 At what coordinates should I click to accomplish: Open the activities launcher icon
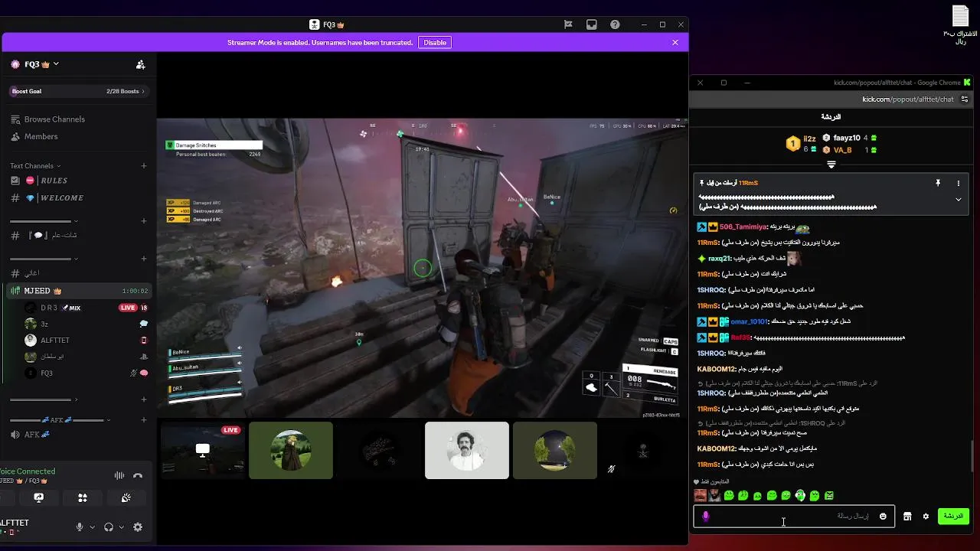[x=83, y=497]
